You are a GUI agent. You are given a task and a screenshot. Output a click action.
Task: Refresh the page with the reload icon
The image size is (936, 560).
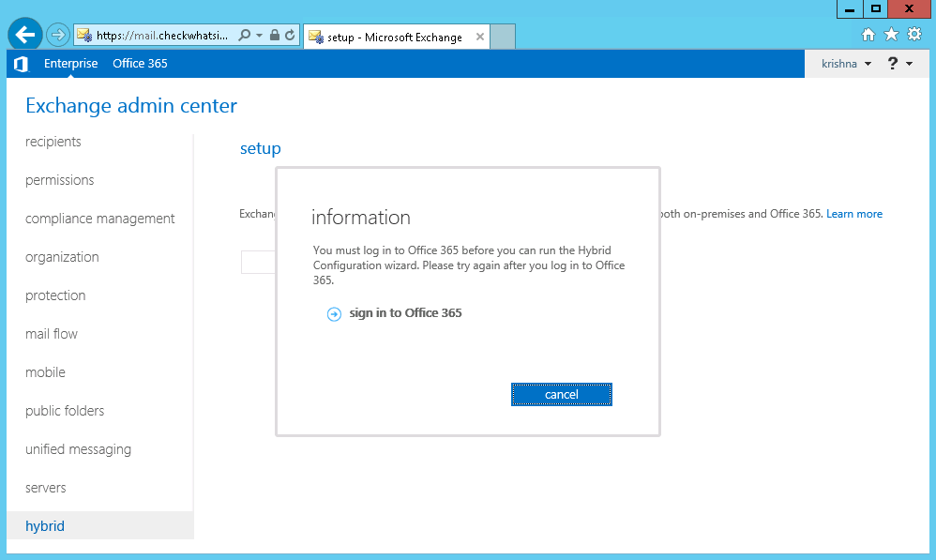pos(290,36)
